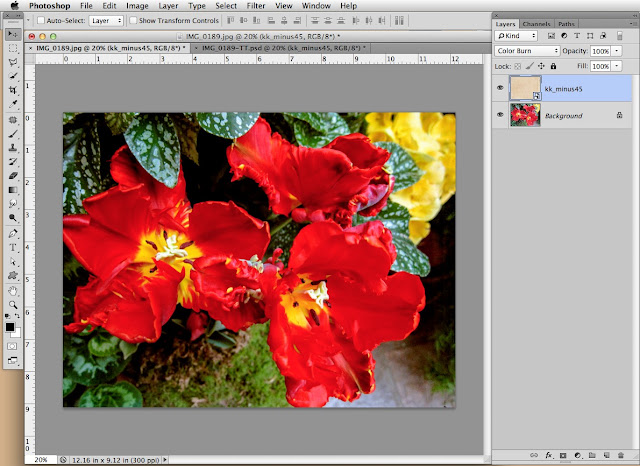Select the Pen tool

point(13,233)
